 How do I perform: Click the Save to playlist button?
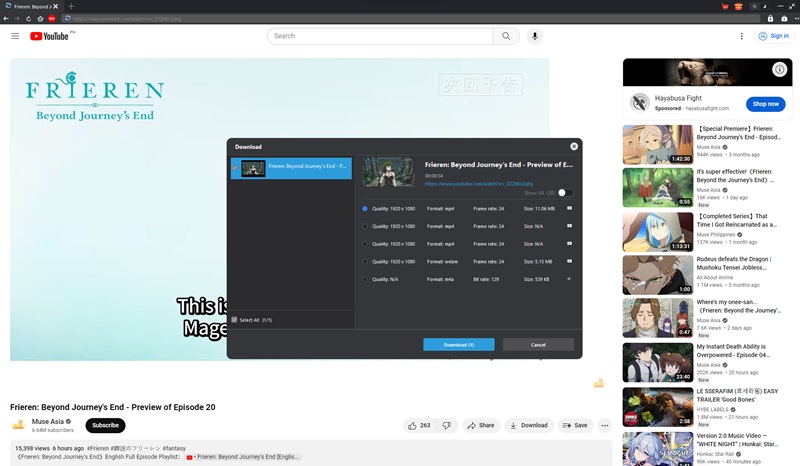(x=575, y=425)
